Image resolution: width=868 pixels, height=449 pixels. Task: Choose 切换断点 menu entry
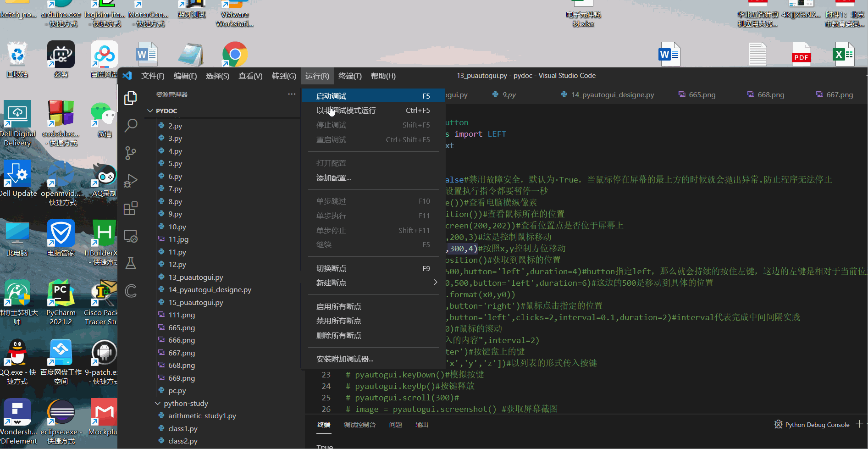point(373,268)
